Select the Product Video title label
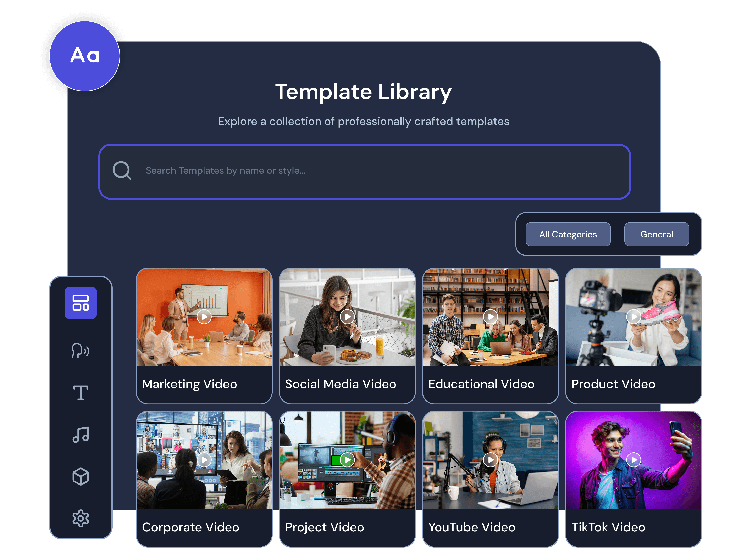 point(613,384)
